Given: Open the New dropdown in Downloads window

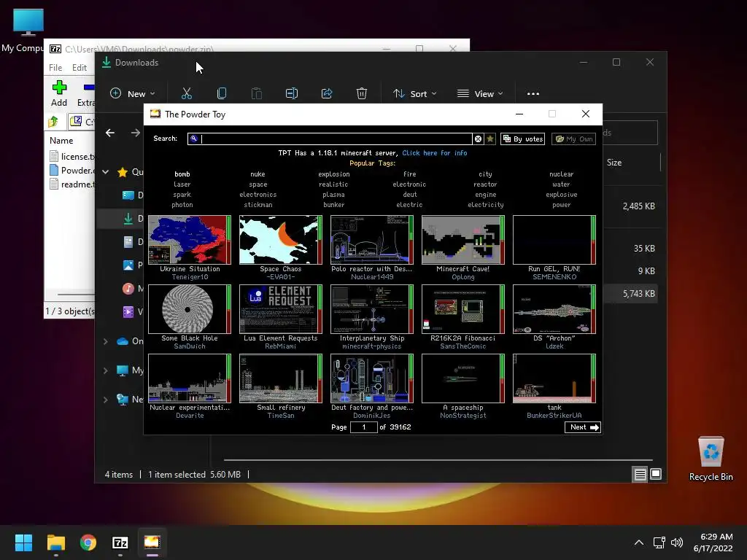Looking at the screenshot, I should click(133, 94).
